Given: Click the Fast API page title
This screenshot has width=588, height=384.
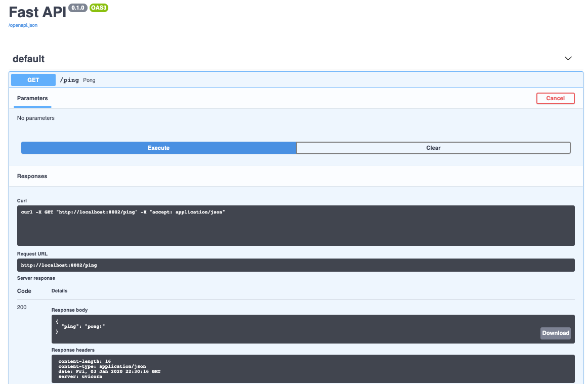Looking at the screenshot, I should click(36, 12).
